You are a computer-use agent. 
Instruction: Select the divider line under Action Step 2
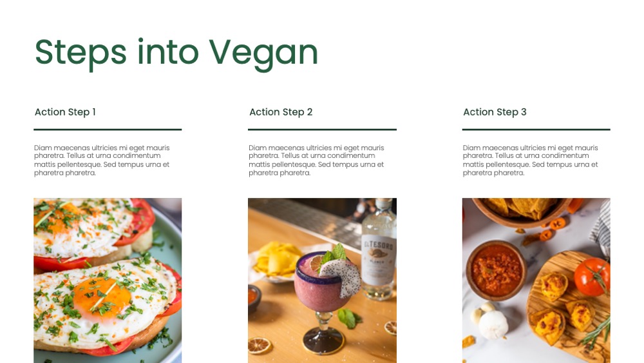[x=322, y=130]
